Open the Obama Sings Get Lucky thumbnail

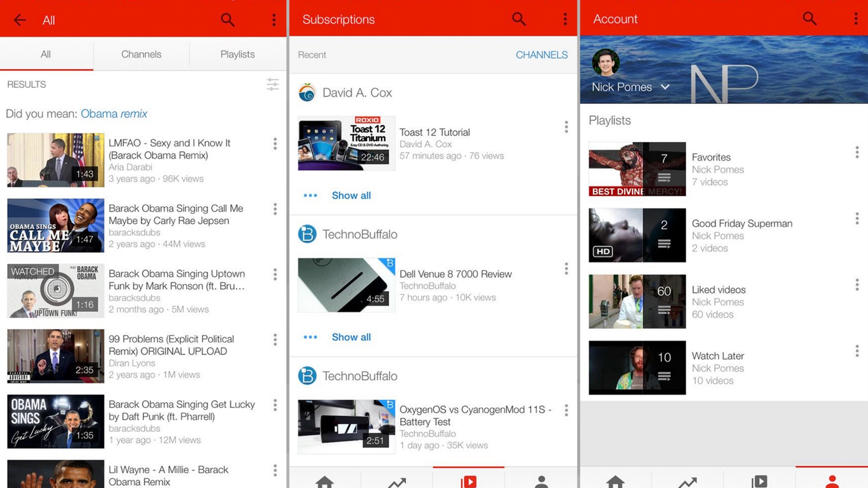tap(56, 421)
